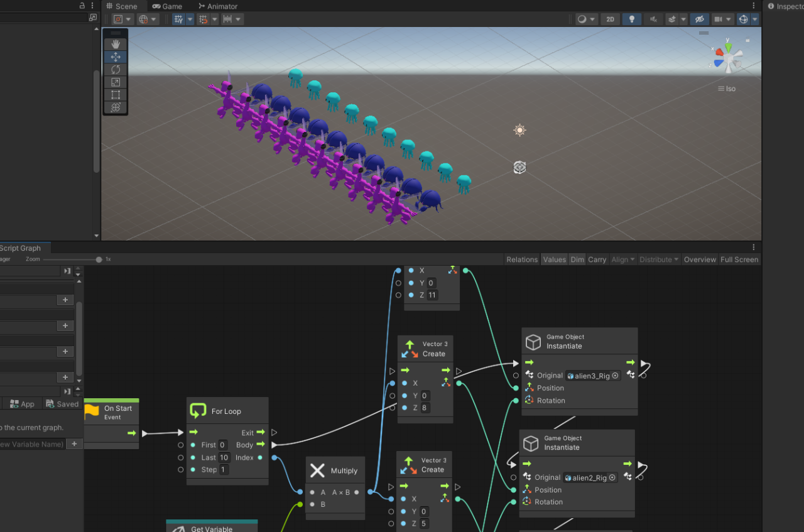Select the Rotate tool
The width and height of the screenshot is (804, 532).
(116, 70)
